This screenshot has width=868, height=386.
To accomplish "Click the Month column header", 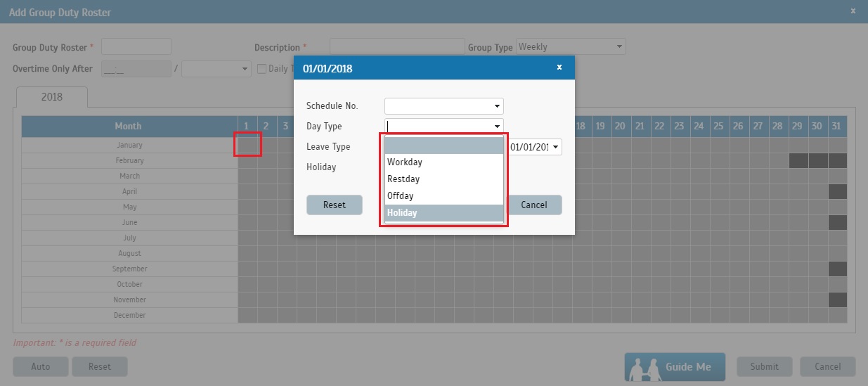I will [x=129, y=127].
